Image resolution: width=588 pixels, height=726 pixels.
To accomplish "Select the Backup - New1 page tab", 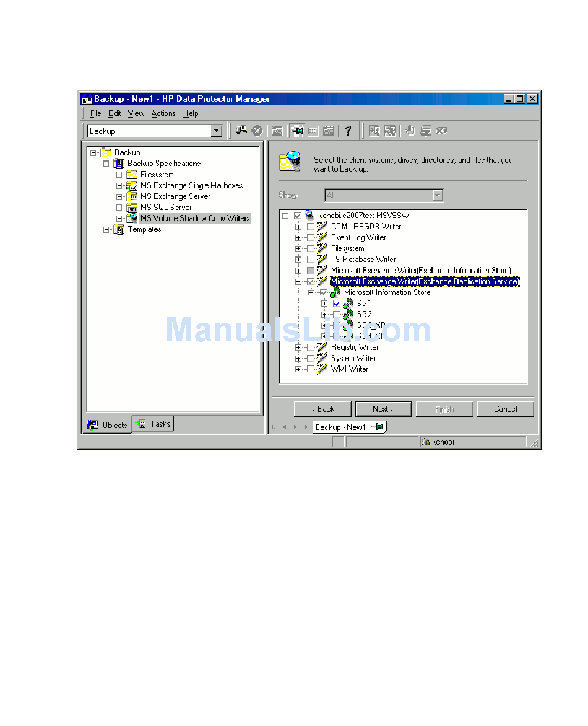I will click(349, 427).
